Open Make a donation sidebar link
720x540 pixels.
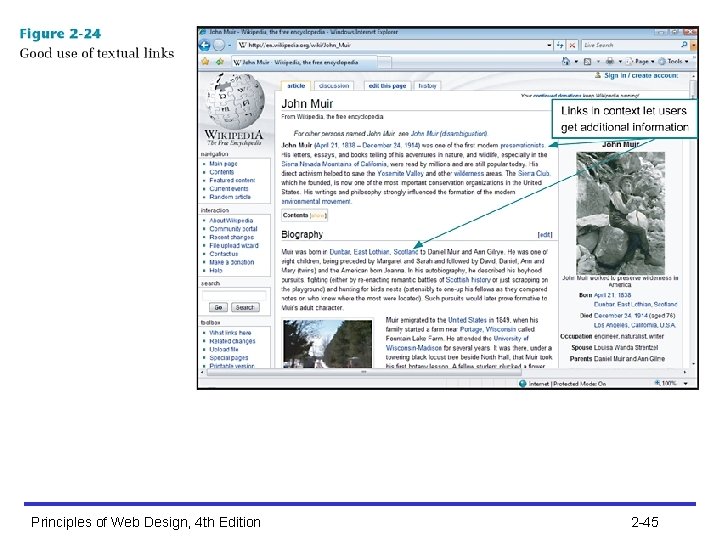click(x=231, y=262)
